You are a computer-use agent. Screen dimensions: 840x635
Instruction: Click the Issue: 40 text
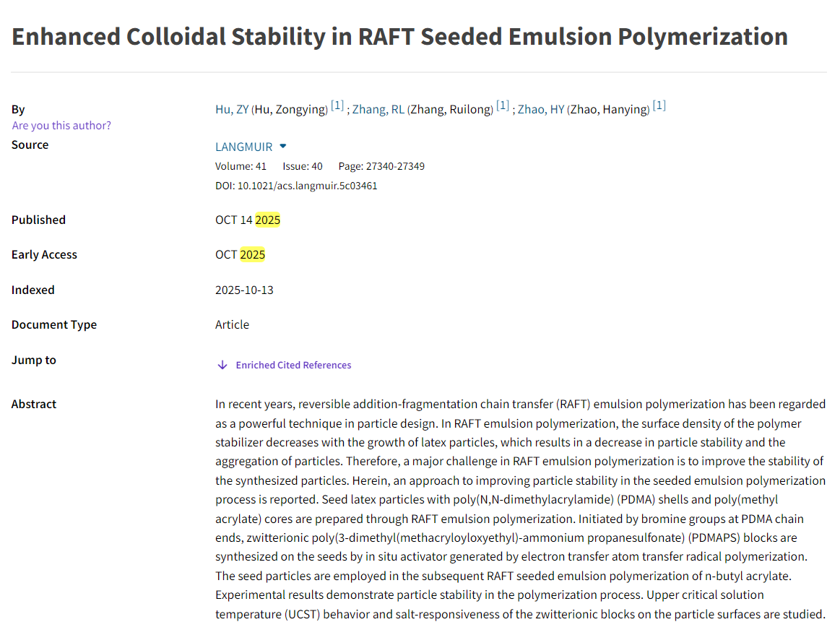tap(303, 166)
